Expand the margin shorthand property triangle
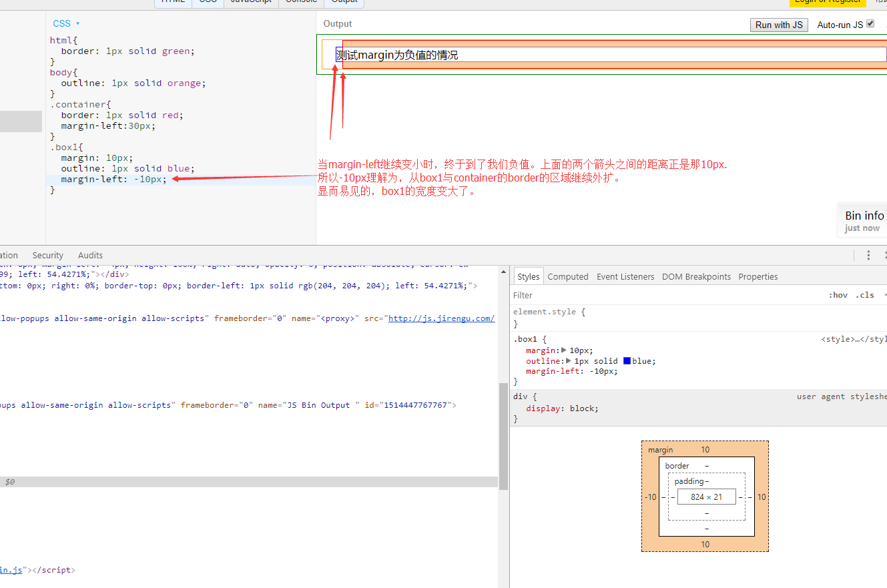The width and height of the screenshot is (887, 588). pos(564,350)
